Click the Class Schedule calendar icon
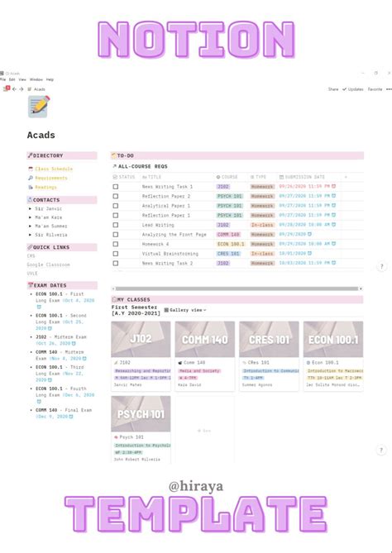This screenshot has height=553, width=392. [x=31, y=169]
